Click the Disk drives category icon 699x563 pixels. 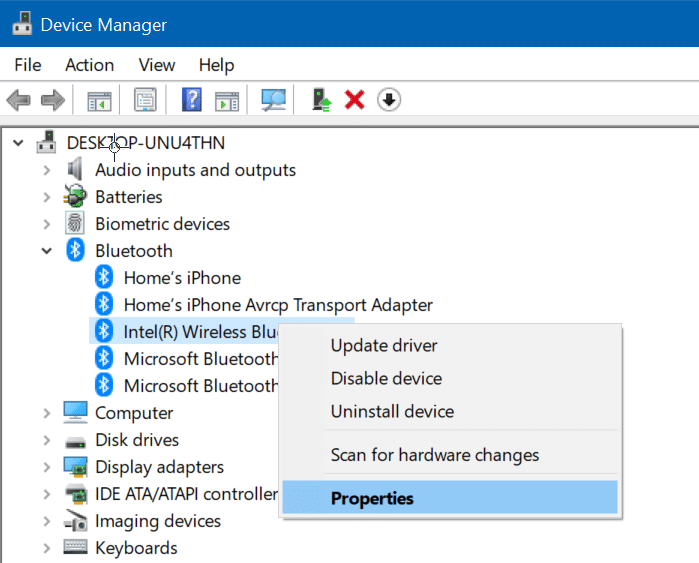(x=75, y=442)
